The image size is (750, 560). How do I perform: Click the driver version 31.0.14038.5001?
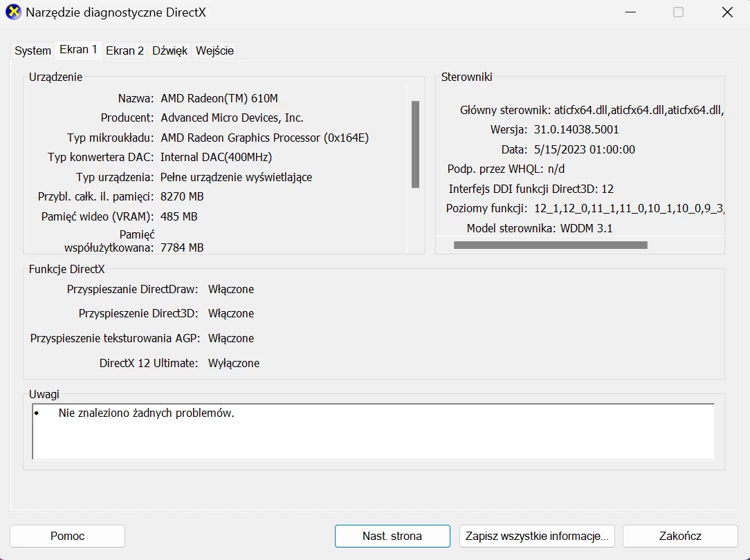click(576, 129)
